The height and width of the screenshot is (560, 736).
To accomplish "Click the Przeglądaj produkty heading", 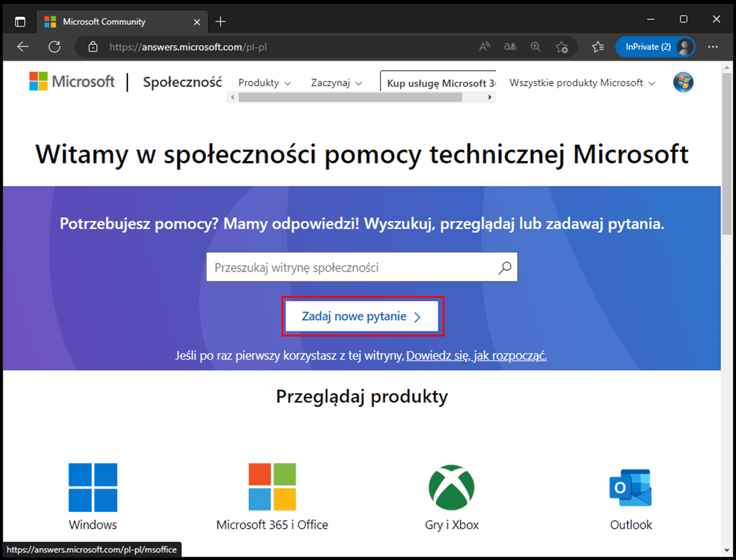I will tap(362, 397).
